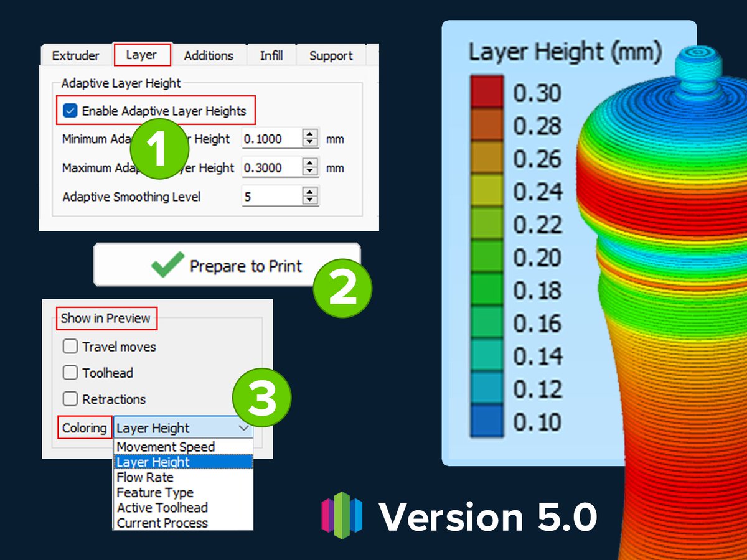This screenshot has width=747, height=560.
Task: Click the Minimum Adaptive Layer Height field
Action: pyautogui.click(x=271, y=139)
